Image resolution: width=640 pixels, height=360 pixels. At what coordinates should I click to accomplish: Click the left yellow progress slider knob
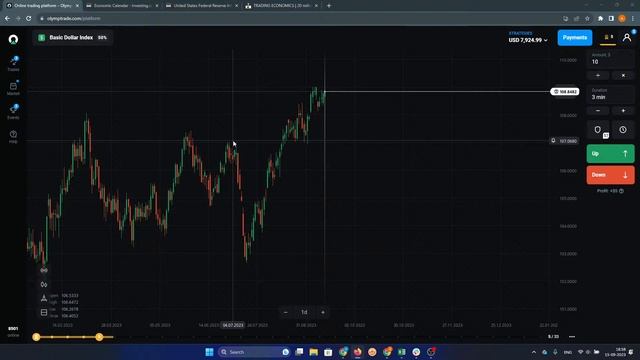click(x=36, y=337)
